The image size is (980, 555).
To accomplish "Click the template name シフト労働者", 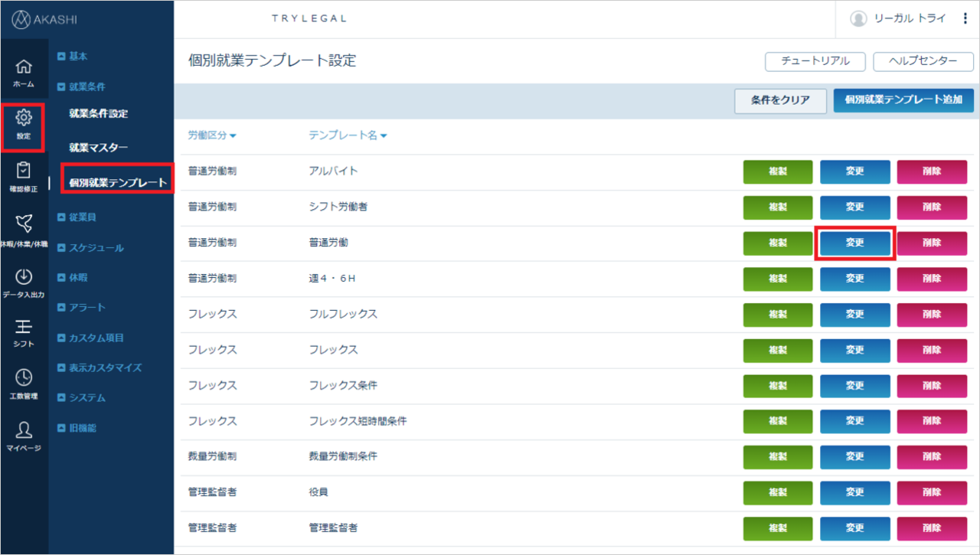I will 338,207.
